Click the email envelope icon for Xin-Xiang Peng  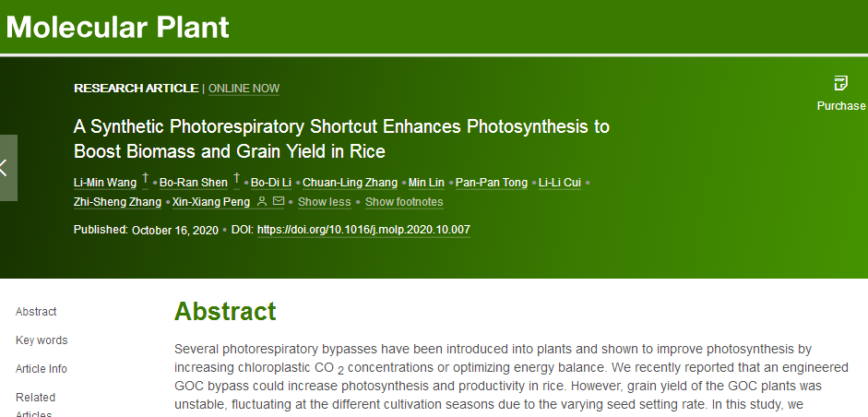(279, 201)
